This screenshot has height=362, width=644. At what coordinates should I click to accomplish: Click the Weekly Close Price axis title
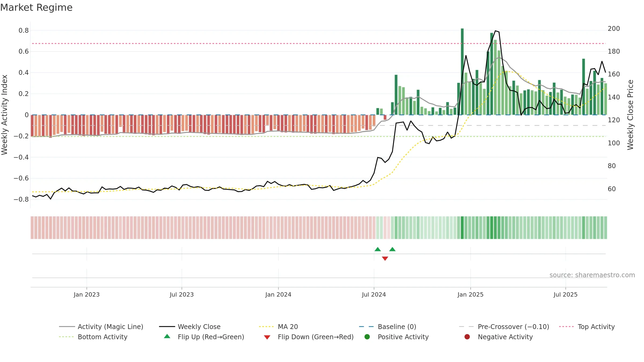click(x=630, y=115)
